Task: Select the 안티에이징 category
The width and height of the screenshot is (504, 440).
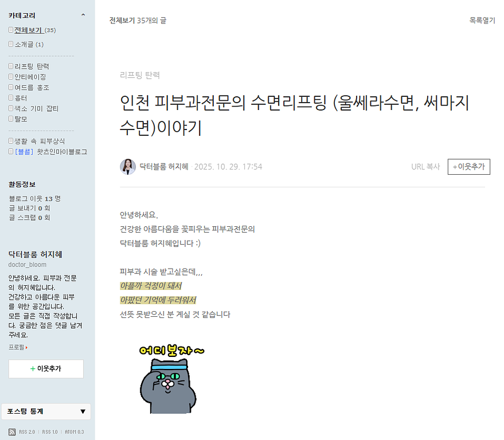Action: coord(30,77)
